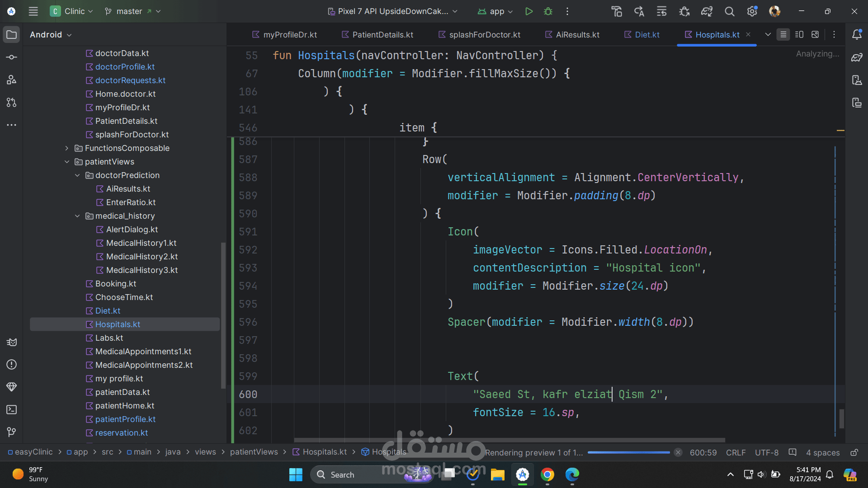The image size is (868, 488).
Task: Switch to the Diet.kt editor tab
Action: tap(646, 35)
